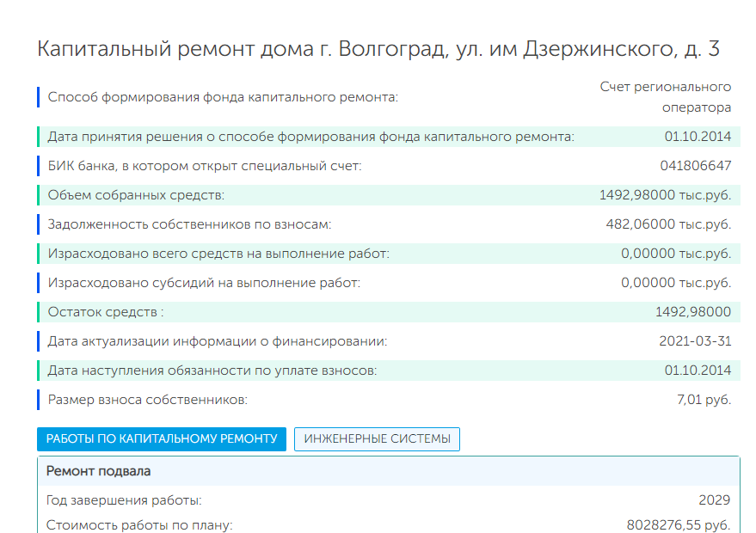Click the label Стоимость работы по плану
This screenshot has height=533, width=756.
tap(139, 525)
